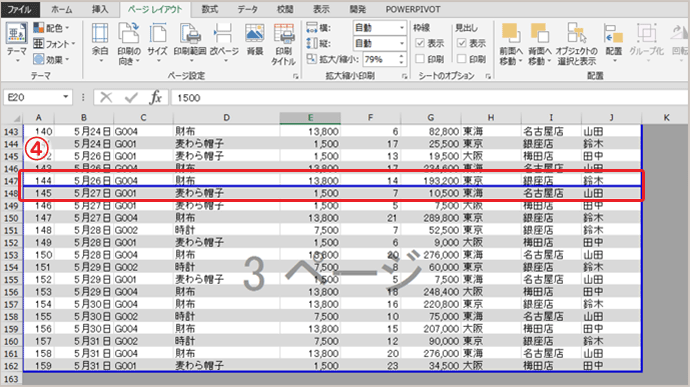Open the 配色 (Colors) theme palette

[x=51, y=28]
